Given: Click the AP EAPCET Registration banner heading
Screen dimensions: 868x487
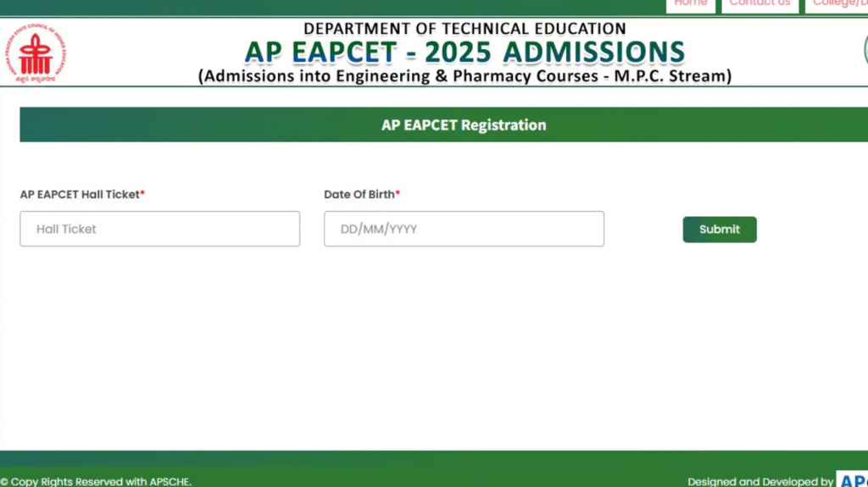Looking at the screenshot, I should point(464,125).
